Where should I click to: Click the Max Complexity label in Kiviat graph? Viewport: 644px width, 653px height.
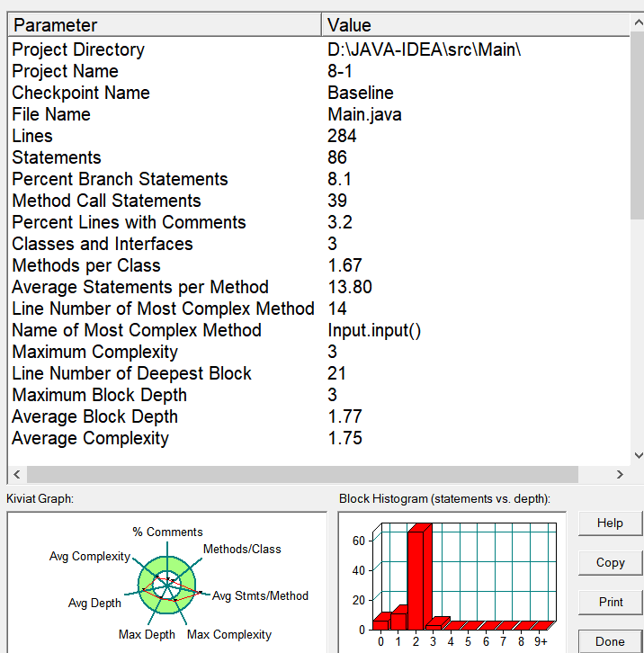[x=229, y=635]
